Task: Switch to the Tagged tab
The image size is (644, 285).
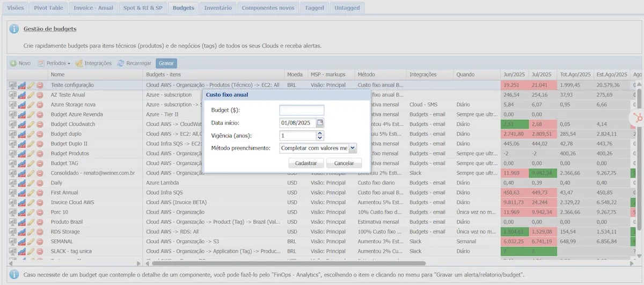Action: pos(314,8)
